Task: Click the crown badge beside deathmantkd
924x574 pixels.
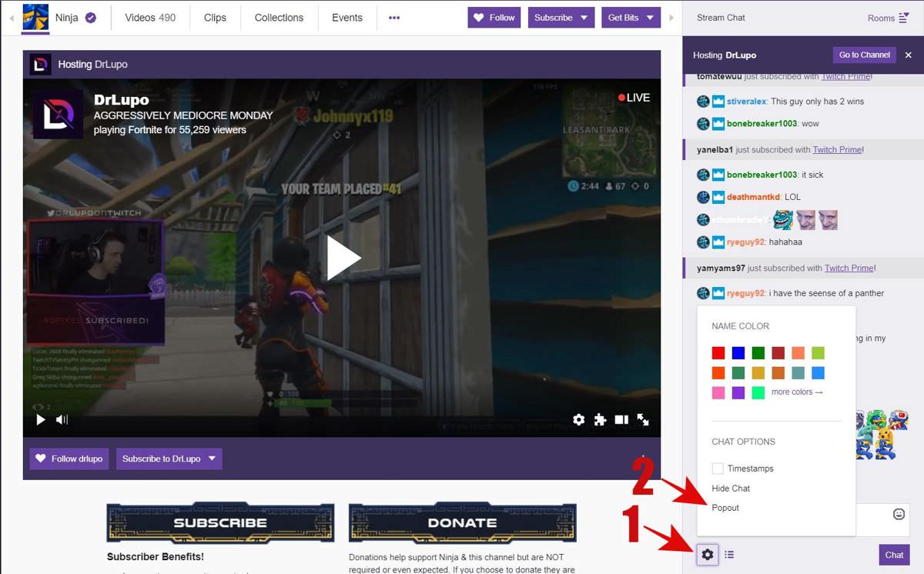Action: pyautogui.click(x=718, y=197)
